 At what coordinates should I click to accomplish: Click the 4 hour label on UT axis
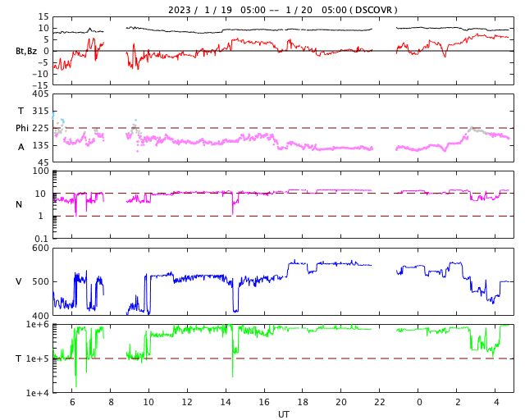(x=496, y=402)
